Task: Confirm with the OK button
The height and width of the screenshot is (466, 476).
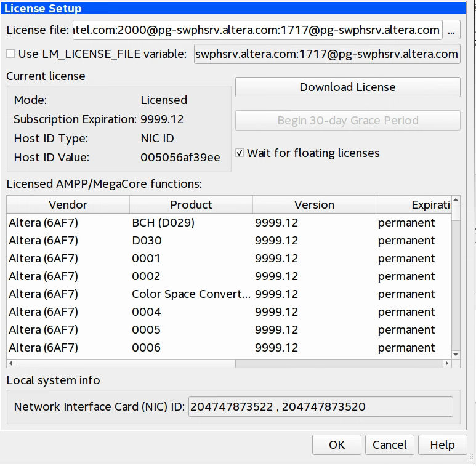Action: pyautogui.click(x=337, y=445)
